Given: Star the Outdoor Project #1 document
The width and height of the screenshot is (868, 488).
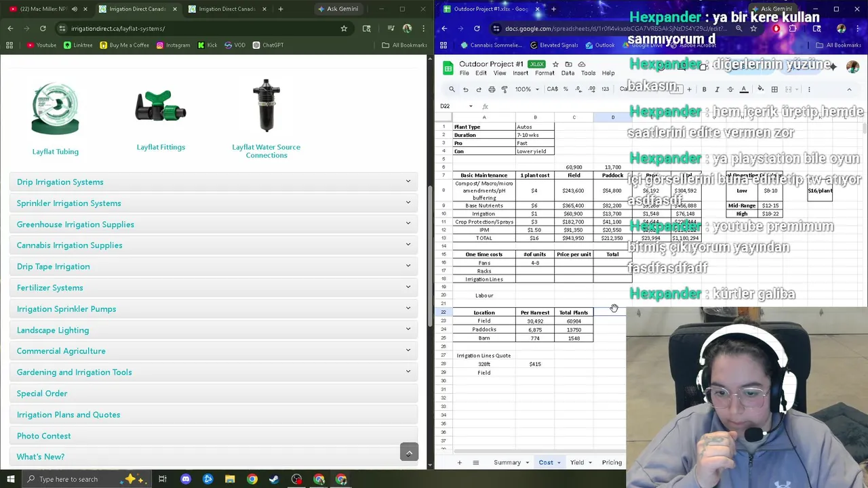Looking at the screenshot, I should pyautogui.click(x=555, y=64).
